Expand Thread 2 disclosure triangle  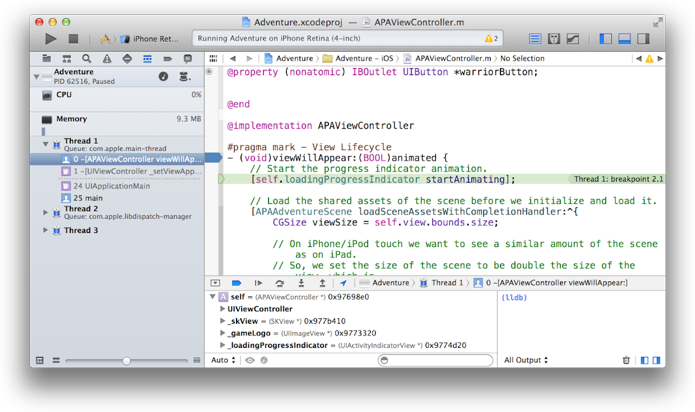(45, 212)
